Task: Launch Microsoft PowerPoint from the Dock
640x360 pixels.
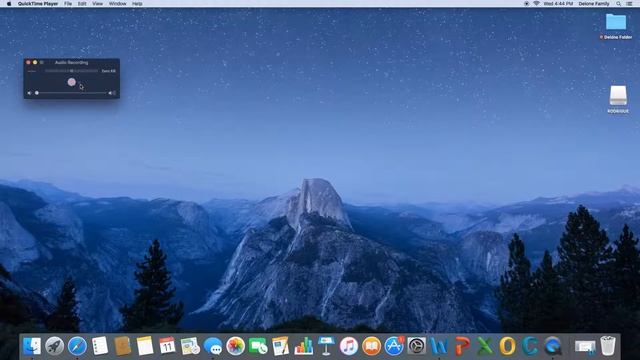Action: [x=462, y=346]
